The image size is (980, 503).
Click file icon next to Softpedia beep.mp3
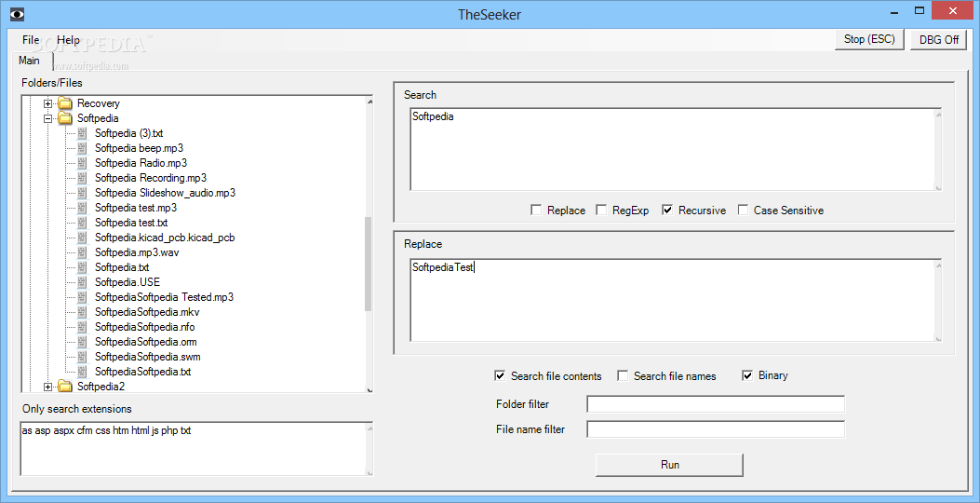[83, 148]
